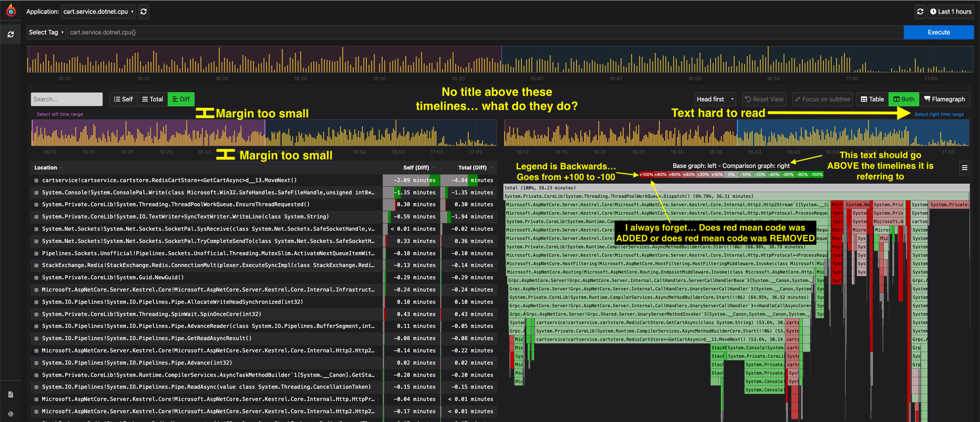Open the Last 1 hours time range picker
The image size is (980, 422).
tap(951, 11)
